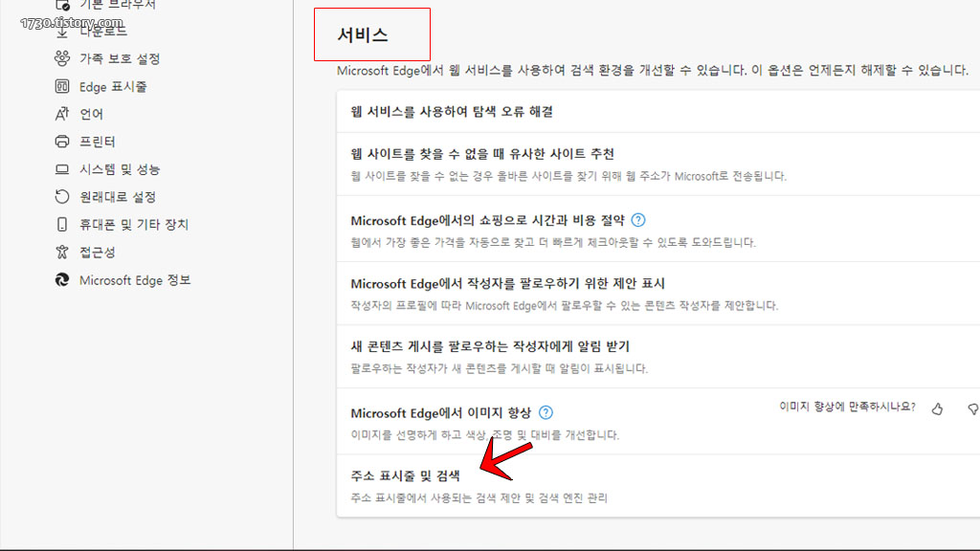Click the Edge logo icon
The height and width of the screenshot is (551, 980).
[x=62, y=280]
